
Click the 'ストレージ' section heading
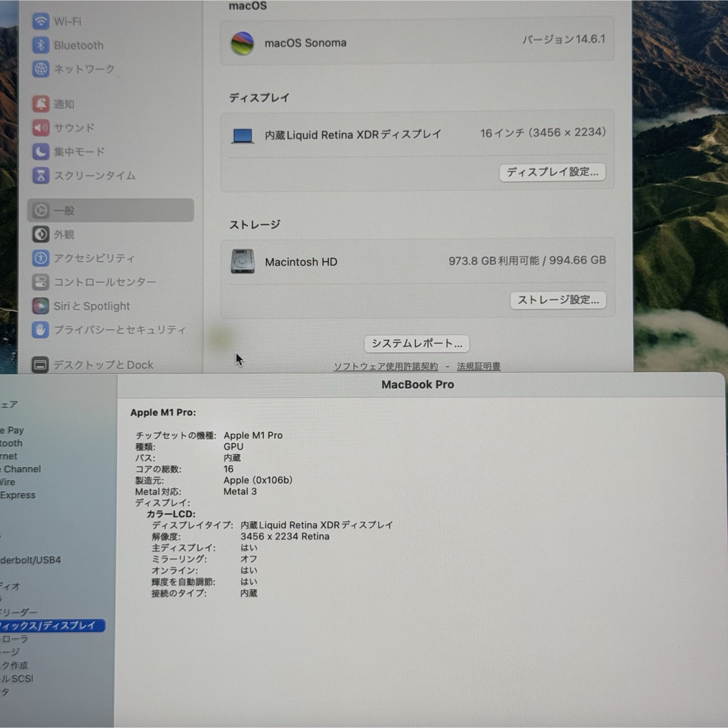(254, 224)
